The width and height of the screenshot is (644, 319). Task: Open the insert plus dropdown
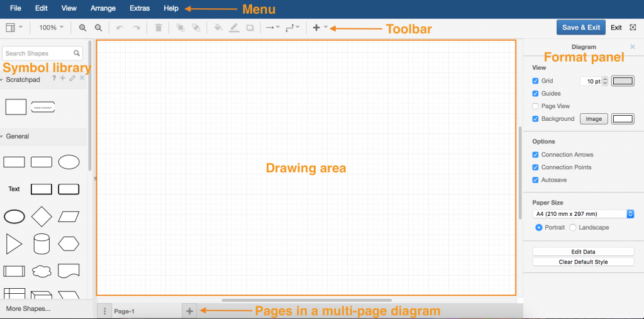click(320, 28)
